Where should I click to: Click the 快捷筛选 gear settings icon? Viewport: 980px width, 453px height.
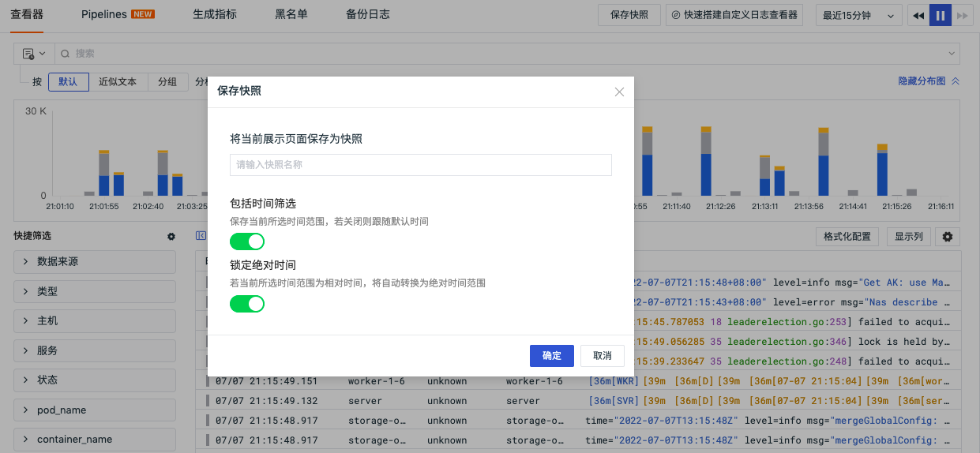(171, 237)
